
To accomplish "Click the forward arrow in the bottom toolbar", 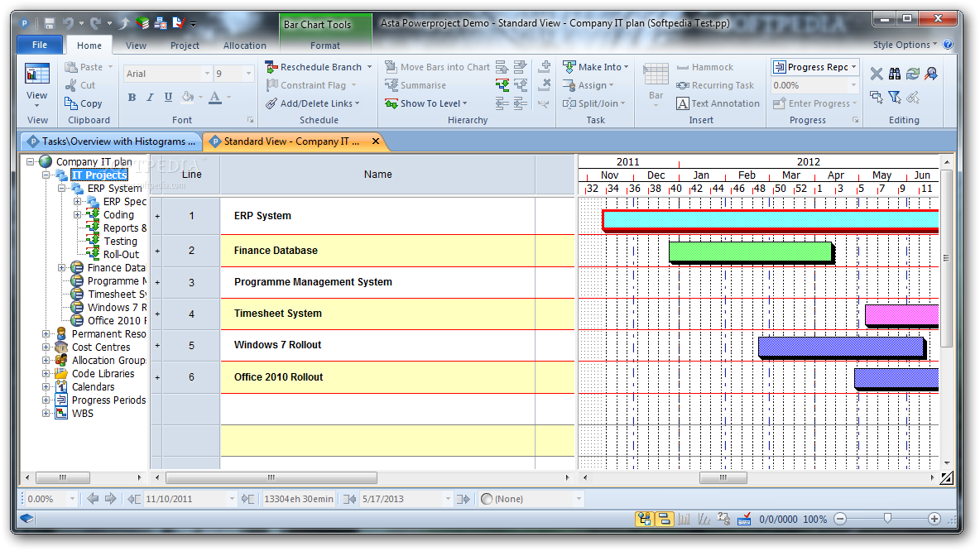I will point(111,499).
